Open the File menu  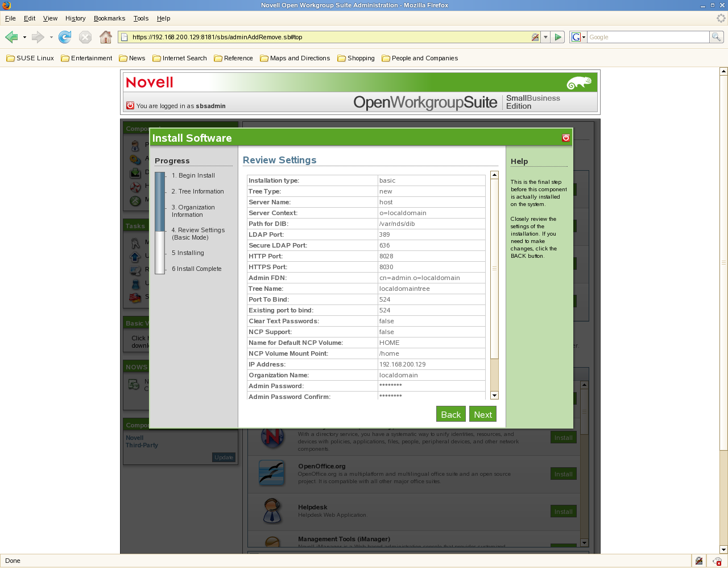[x=10, y=18]
